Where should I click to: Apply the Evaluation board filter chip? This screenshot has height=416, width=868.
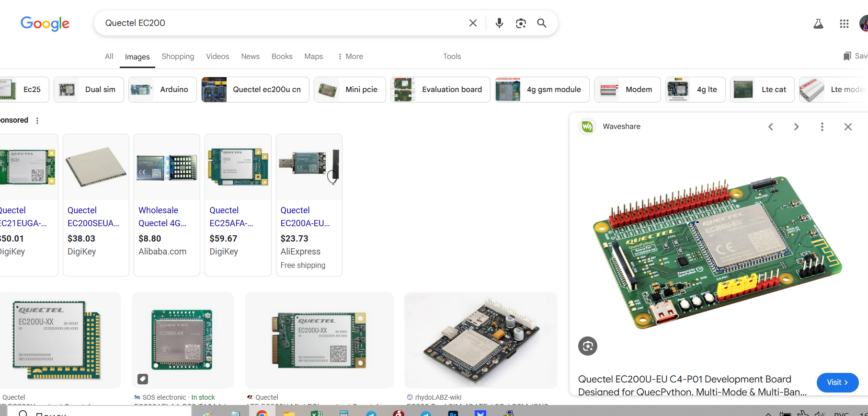(x=440, y=90)
